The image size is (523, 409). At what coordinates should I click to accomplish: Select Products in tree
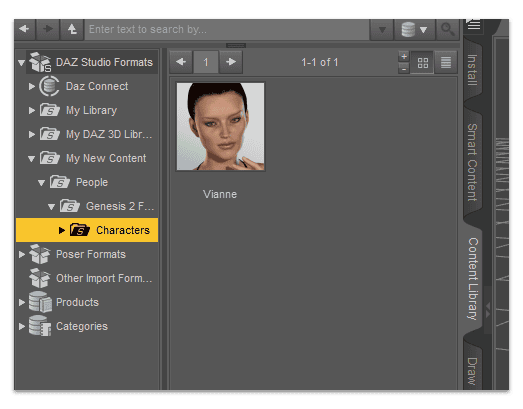tap(77, 302)
